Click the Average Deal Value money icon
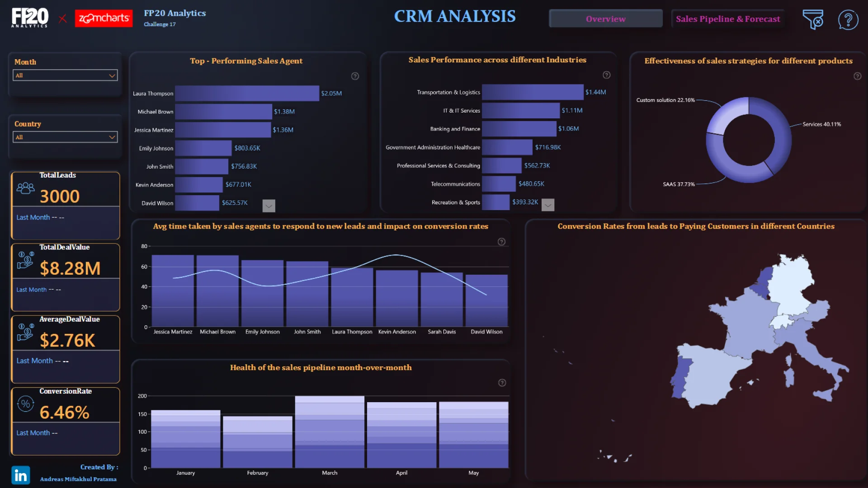 [25, 332]
